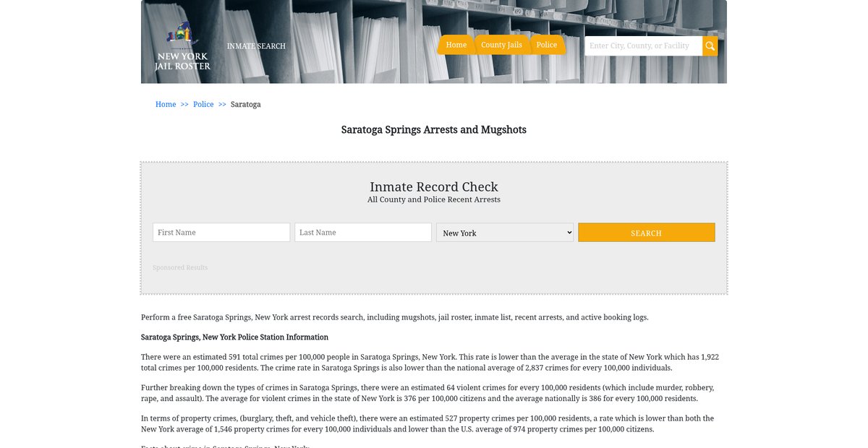Click the orange magnifier search icon
The image size is (868, 448).
tap(710, 46)
